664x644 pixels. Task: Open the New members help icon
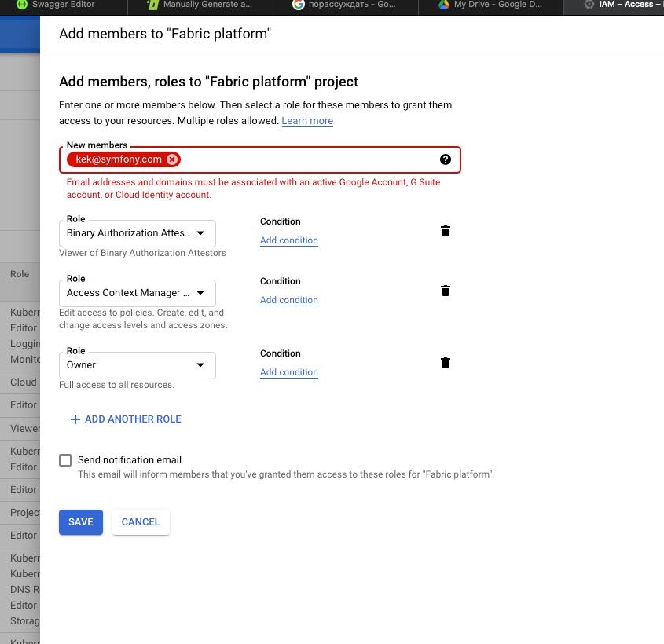445,159
